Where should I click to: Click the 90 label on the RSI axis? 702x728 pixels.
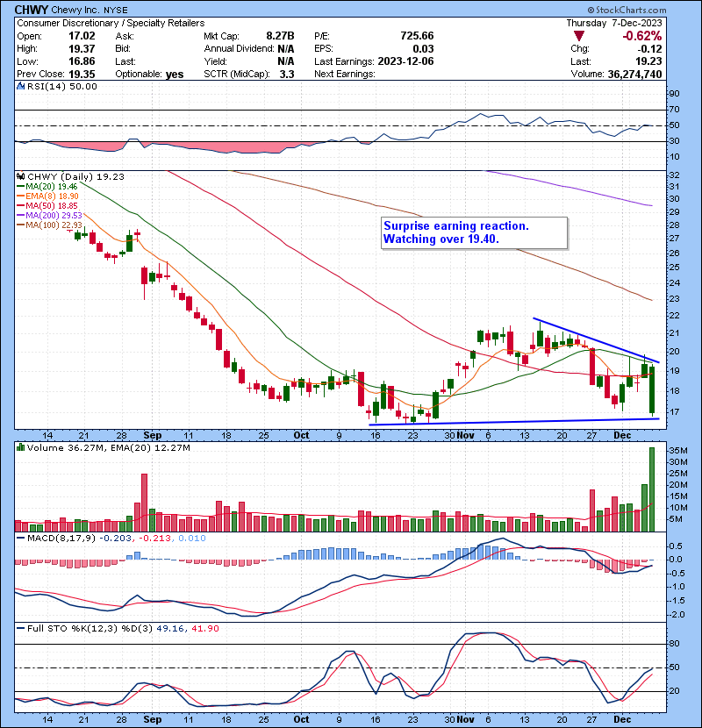[x=674, y=94]
